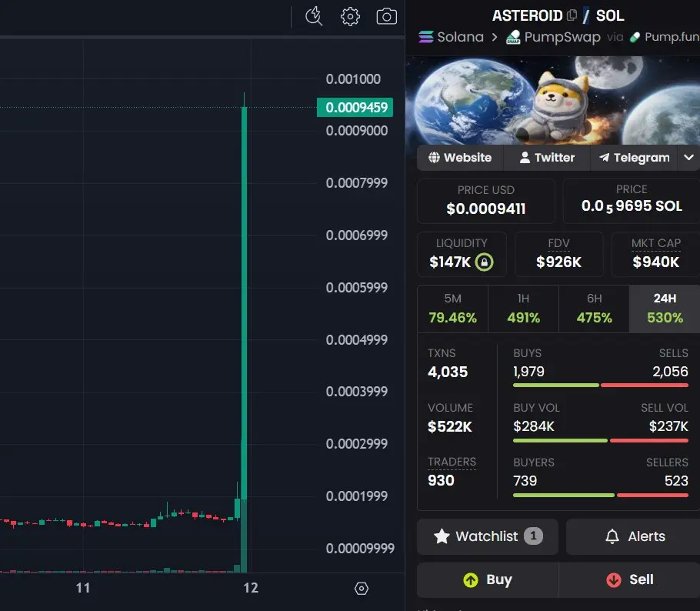
Task: Click the price 9695 SOL box
Action: (x=632, y=201)
